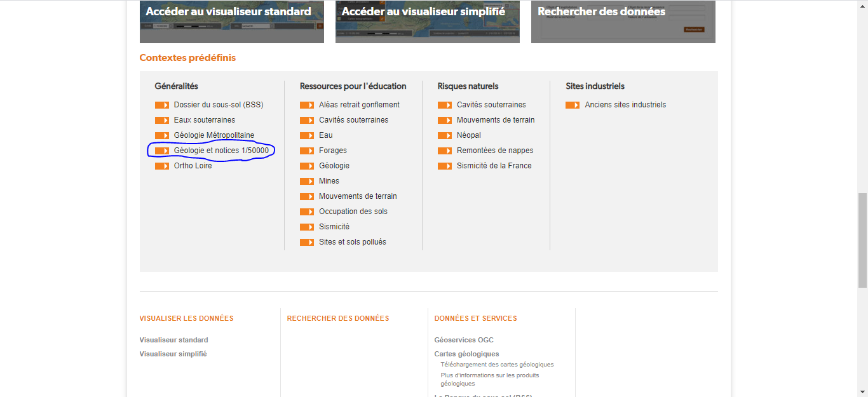The height and width of the screenshot is (397, 868).
Task: Click orange arrow icon beside Anciens sites industriels
Action: [x=573, y=105]
